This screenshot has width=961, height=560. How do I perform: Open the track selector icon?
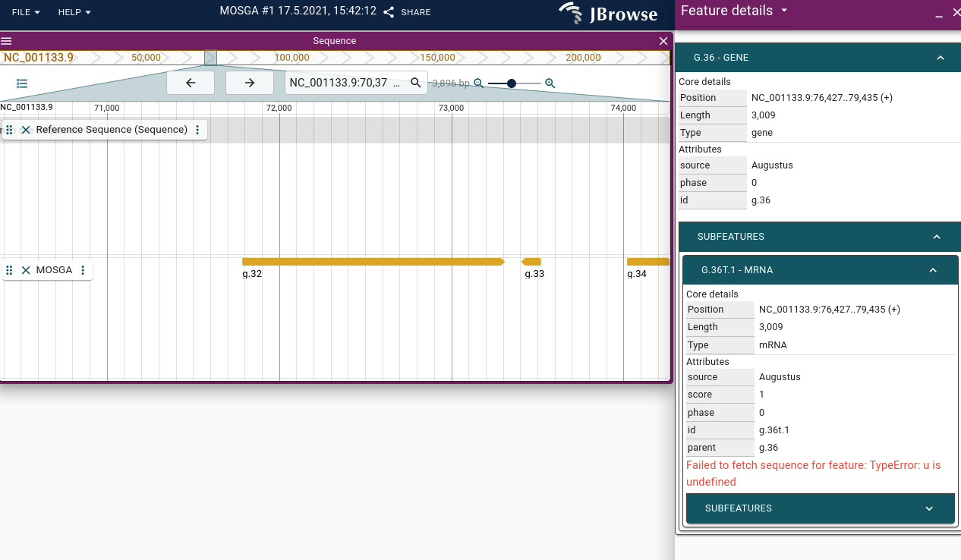pyautogui.click(x=22, y=83)
